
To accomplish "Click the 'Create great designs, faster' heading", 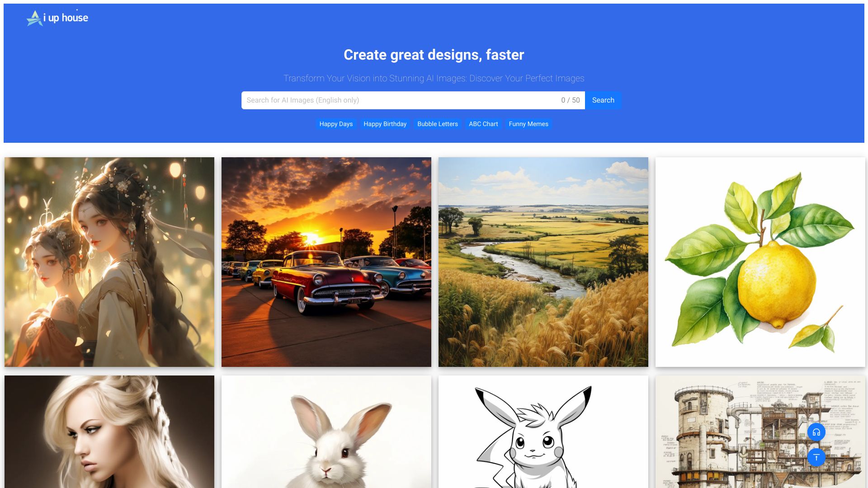I will pyautogui.click(x=434, y=55).
